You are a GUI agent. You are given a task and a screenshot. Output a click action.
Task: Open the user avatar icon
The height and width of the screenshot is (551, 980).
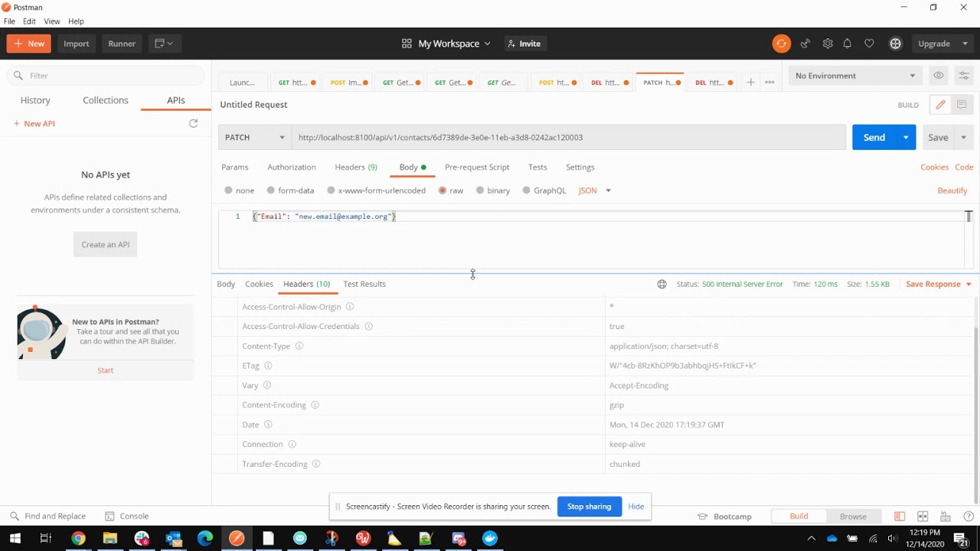point(895,44)
